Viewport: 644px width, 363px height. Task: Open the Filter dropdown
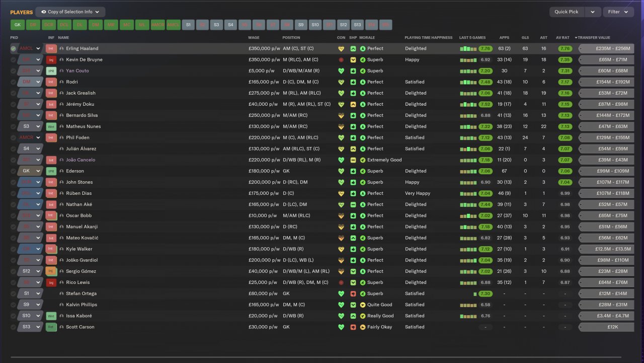point(618,12)
